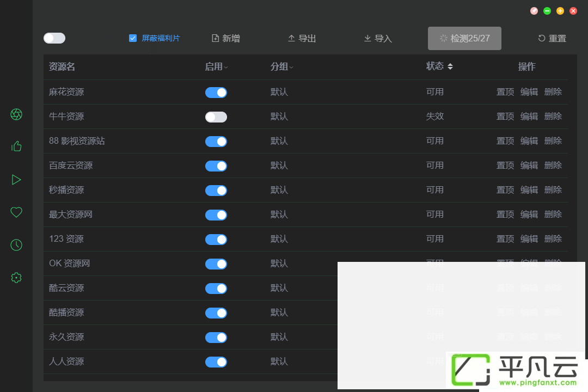
Task: Click the 导入 import button
Action: (x=378, y=38)
